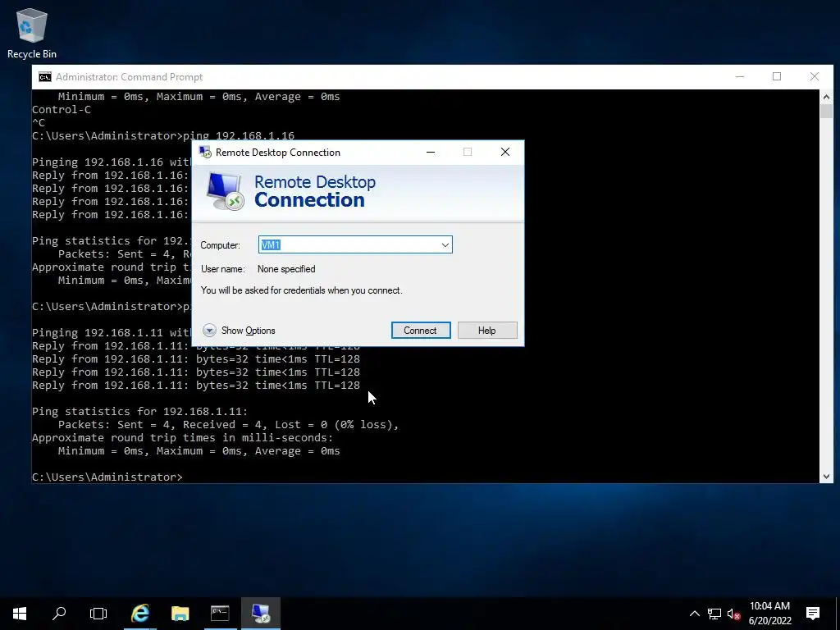Viewport: 840px width, 630px height.
Task: Click Command Prompt scrollbar down arrow
Action: [826, 477]
